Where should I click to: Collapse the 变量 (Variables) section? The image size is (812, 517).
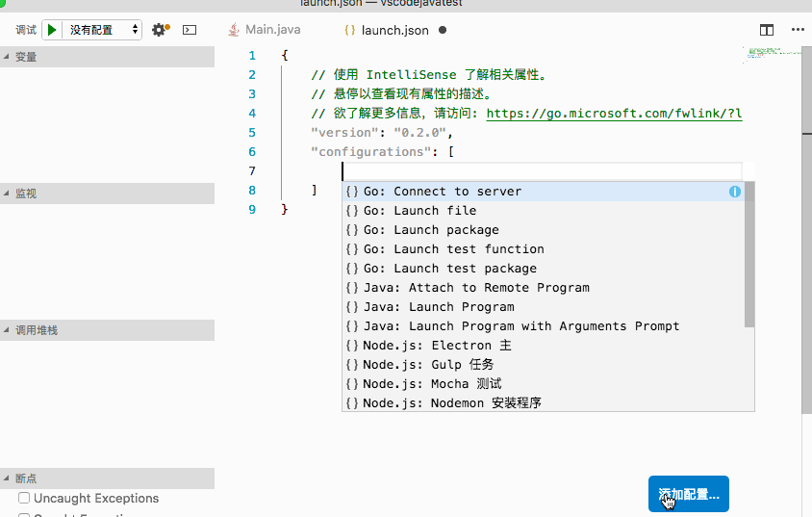(x=6, y=57)
